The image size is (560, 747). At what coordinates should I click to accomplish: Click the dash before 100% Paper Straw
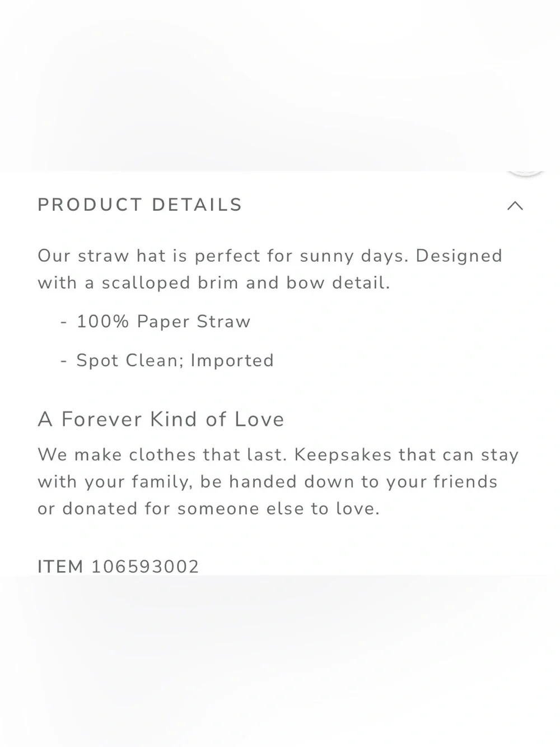pyautogui.click(x=64, y=322)
